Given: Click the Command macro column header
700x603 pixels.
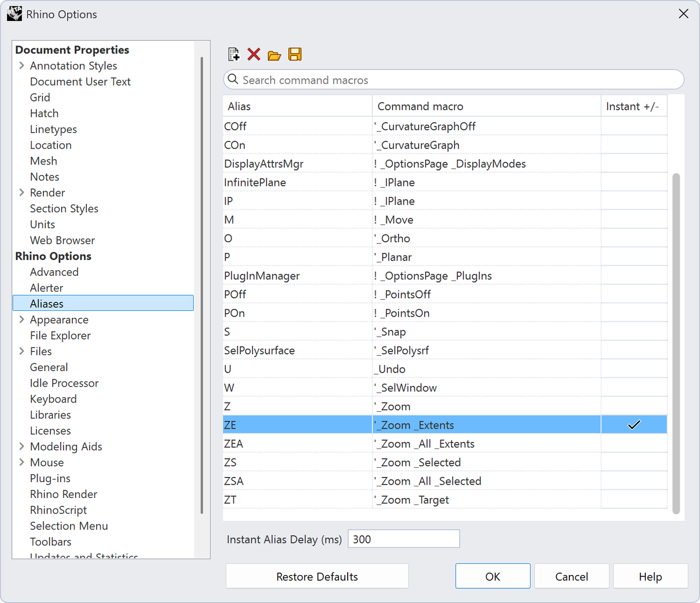Looking at the screenshot, I should (x=487, y=106).
